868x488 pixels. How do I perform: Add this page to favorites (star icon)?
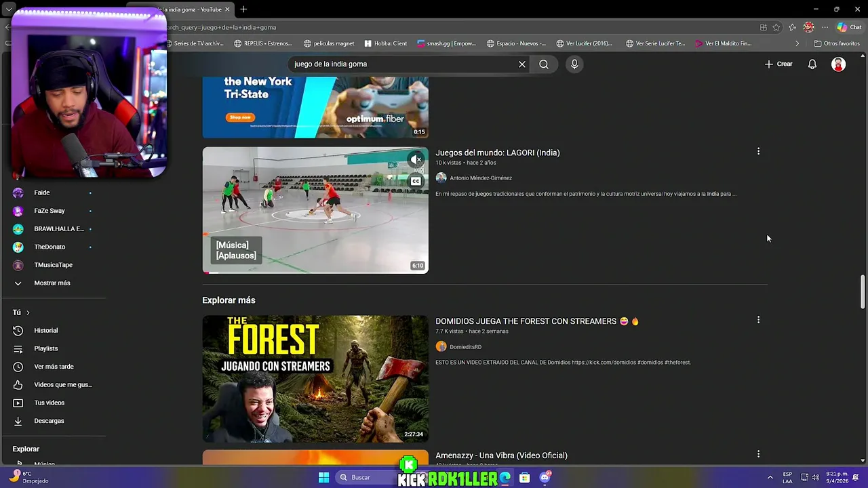[x=776, y=27]
